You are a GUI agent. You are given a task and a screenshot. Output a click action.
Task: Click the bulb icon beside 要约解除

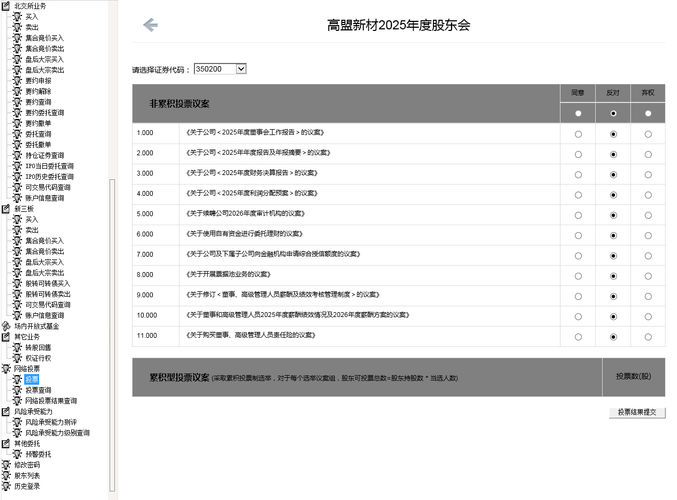(17, 91)
